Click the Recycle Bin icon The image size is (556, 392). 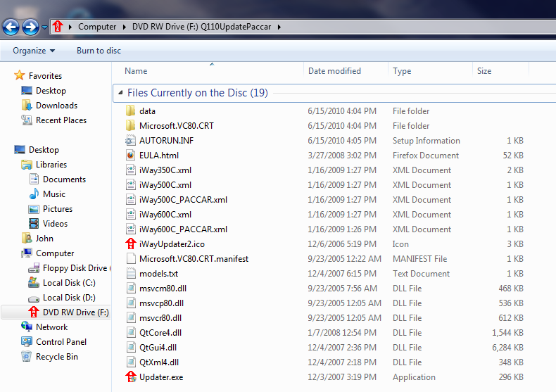[x=27, y=356]
